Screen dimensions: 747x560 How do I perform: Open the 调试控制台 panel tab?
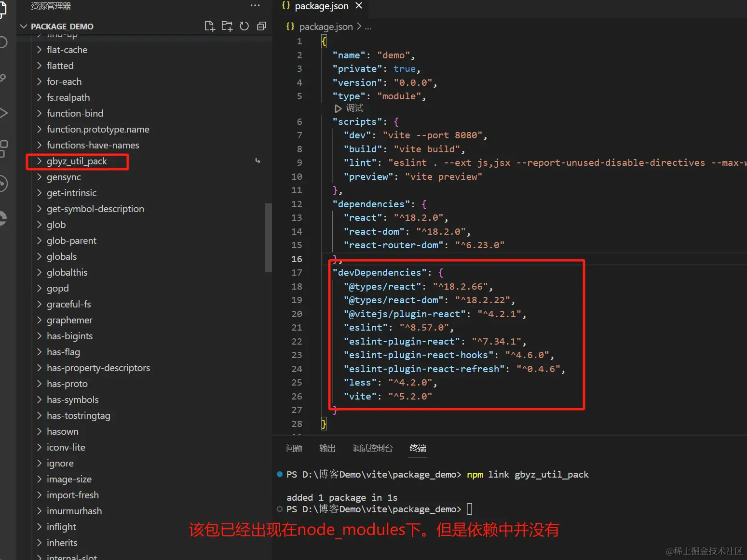373,448
